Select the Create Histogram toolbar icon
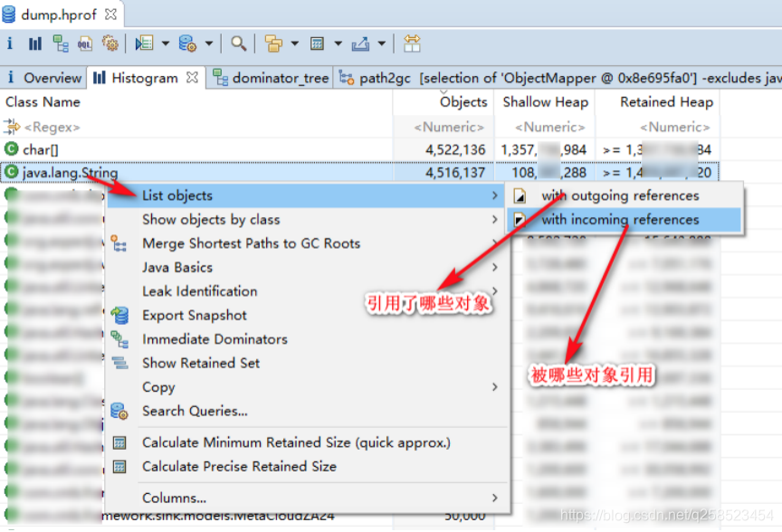The height and width of the screenshot is (532, 782). [34, 43]
